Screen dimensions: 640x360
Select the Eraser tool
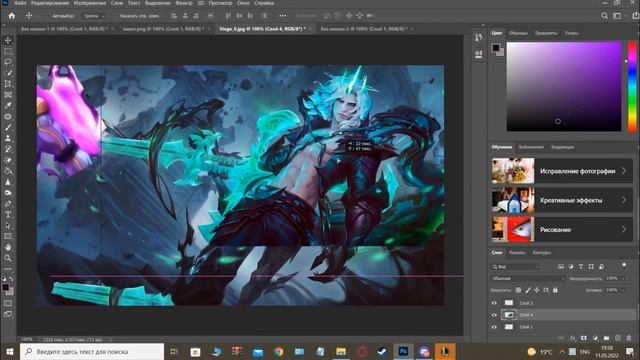pos(8,160)
